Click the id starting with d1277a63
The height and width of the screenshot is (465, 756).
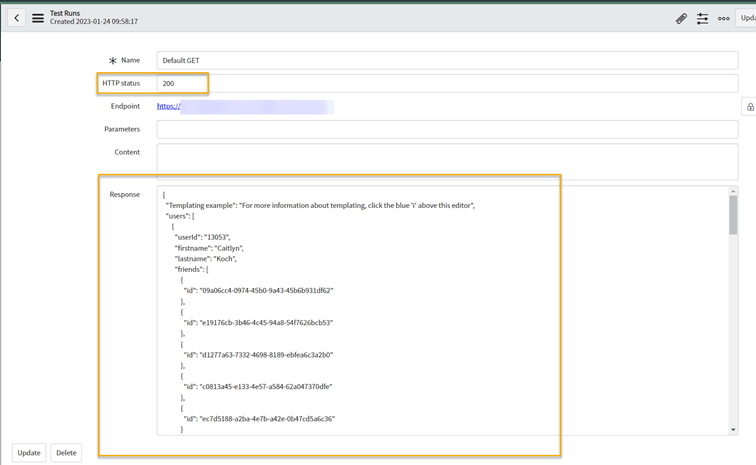point(258,355)
